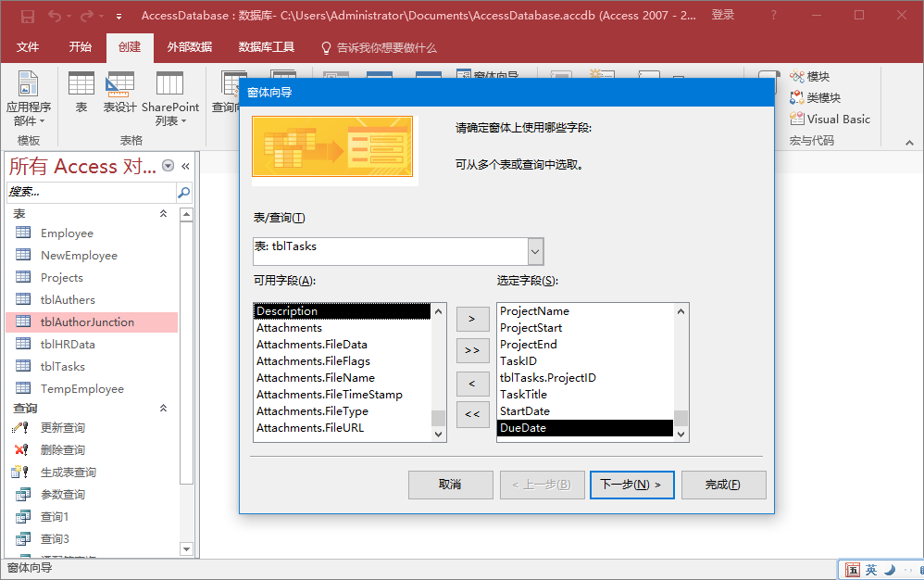This screenshot has height=580, width=924.
Task: Add selected field with > button
Action: tap(472, 318)
